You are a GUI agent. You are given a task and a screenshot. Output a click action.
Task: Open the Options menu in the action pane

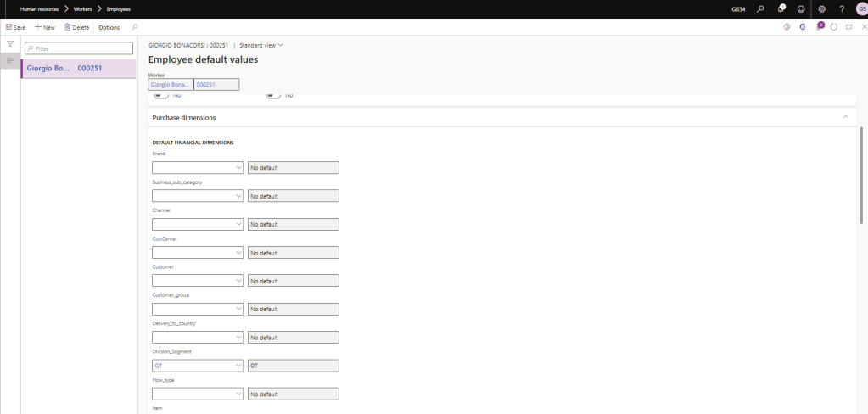109,27
